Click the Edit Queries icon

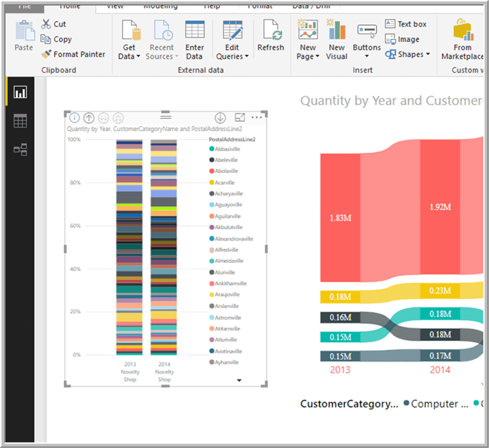pyautogui.click(x=232, y=30)
